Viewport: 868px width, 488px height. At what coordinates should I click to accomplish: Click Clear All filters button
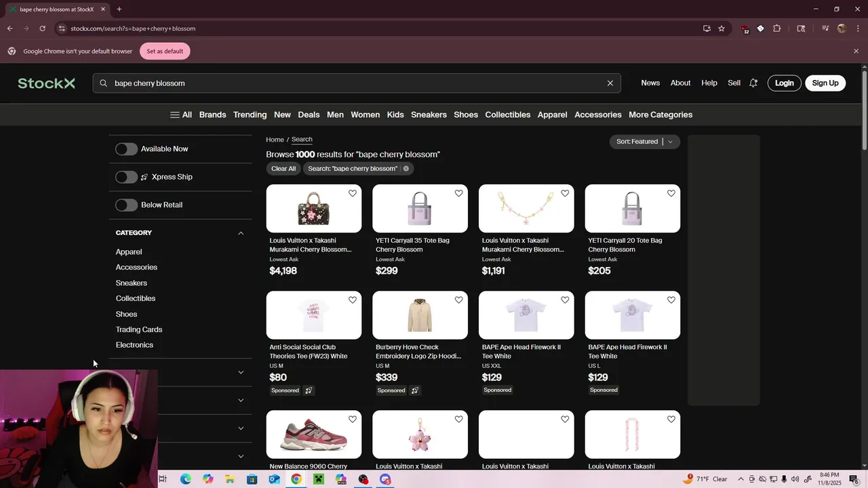(283, 169)
